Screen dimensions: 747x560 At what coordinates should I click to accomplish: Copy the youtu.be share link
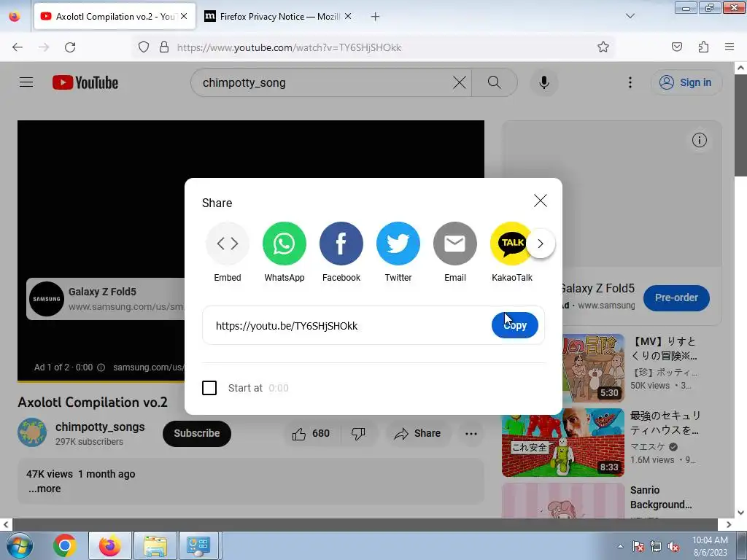point(514,325)
